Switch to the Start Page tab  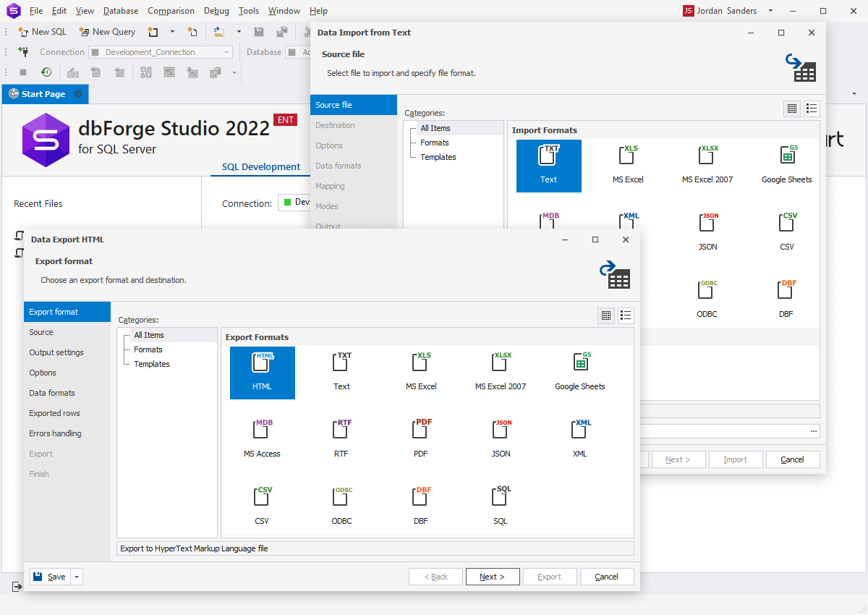[x=43, y=93]
